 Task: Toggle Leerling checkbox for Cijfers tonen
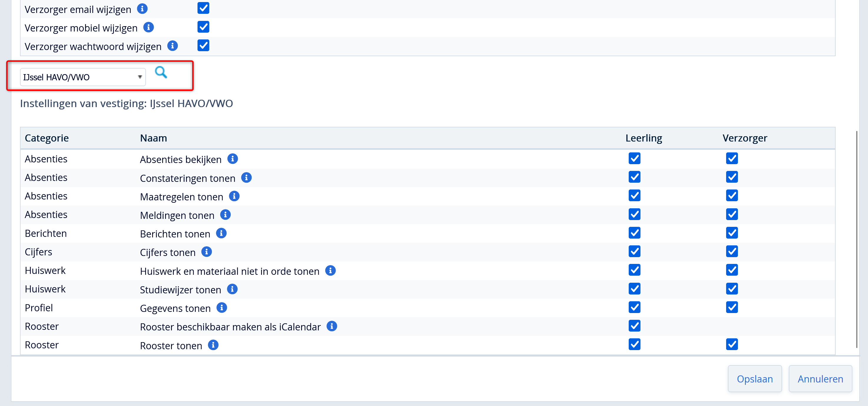pyautogui.click(x=635, y=251)
